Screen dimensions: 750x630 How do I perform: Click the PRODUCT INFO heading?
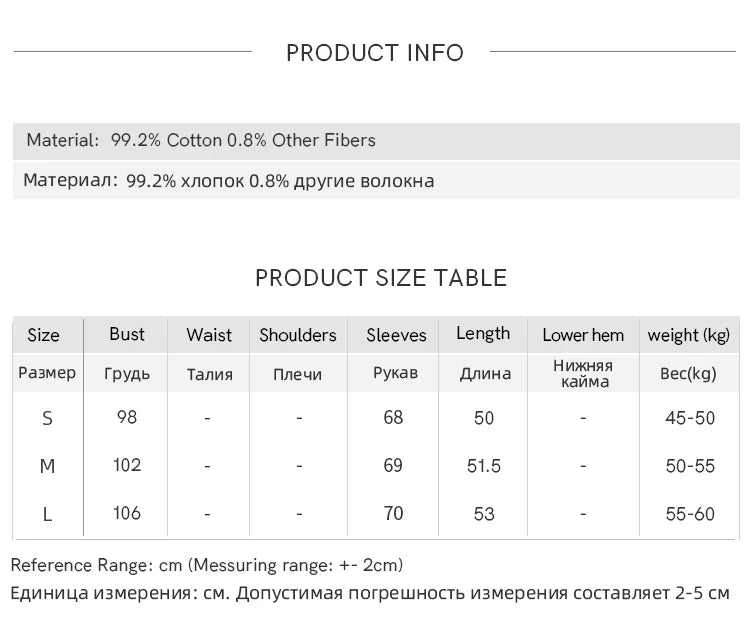pyautogui.click(x=375, y=53)
